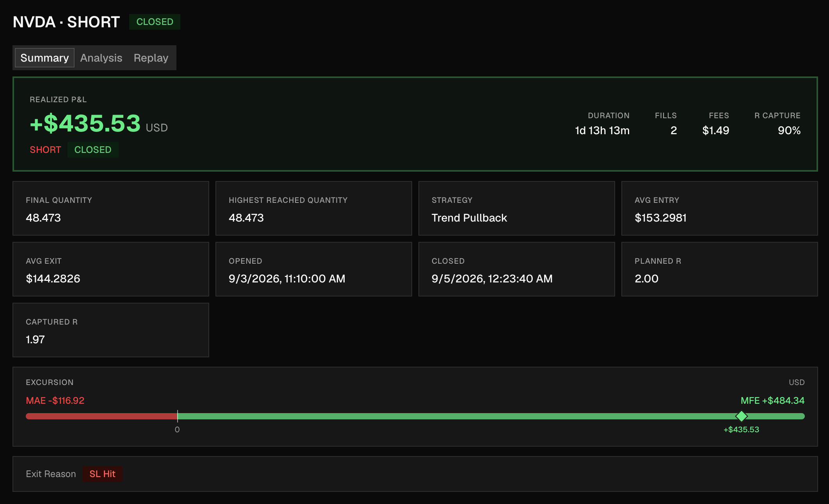
Task: Switch to the Replay tab
Action: [151, 58]
